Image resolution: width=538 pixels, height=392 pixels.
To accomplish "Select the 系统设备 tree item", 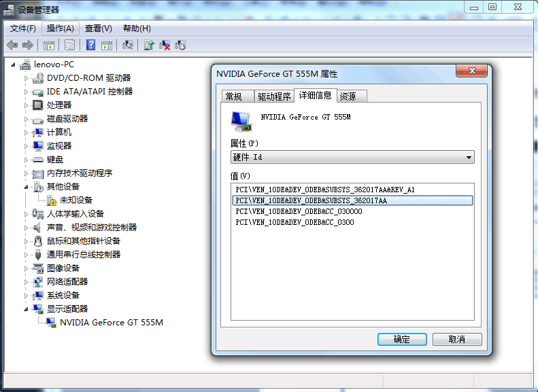I will 63,296.
